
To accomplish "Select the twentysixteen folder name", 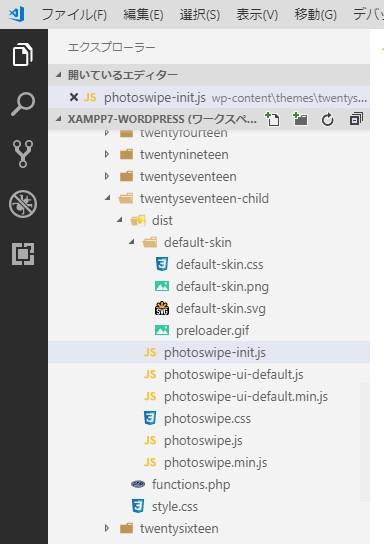I will (x=179, y=528).
